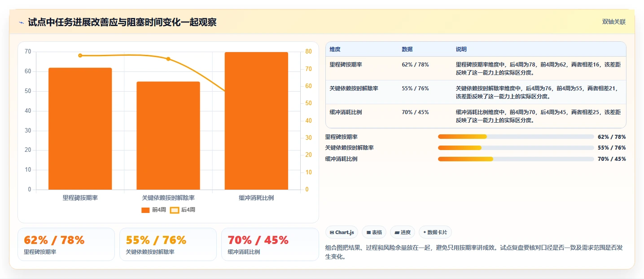Click the line point above 里程碑按期率
This screenshot has width=644, height=279.
coord(80,55)
